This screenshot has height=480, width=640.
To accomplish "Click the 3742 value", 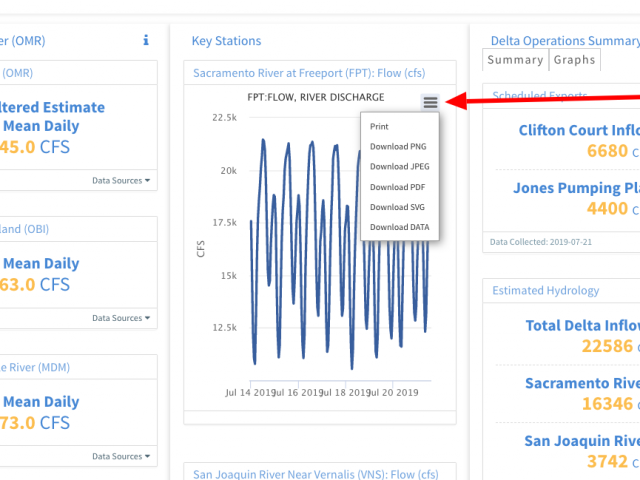I will (x=607, y=462).
